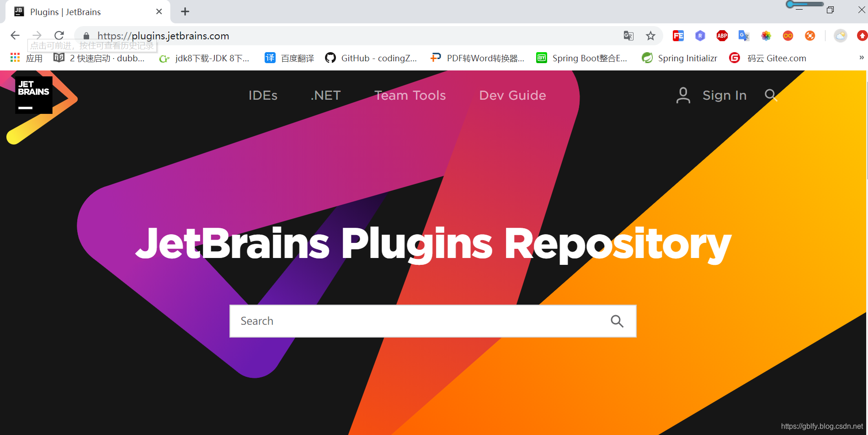Image resolution: width=868 pixels, height=435 pixels.
Task: Open the PDF转Word转换器 bookmark
Action: pos(477,58)
